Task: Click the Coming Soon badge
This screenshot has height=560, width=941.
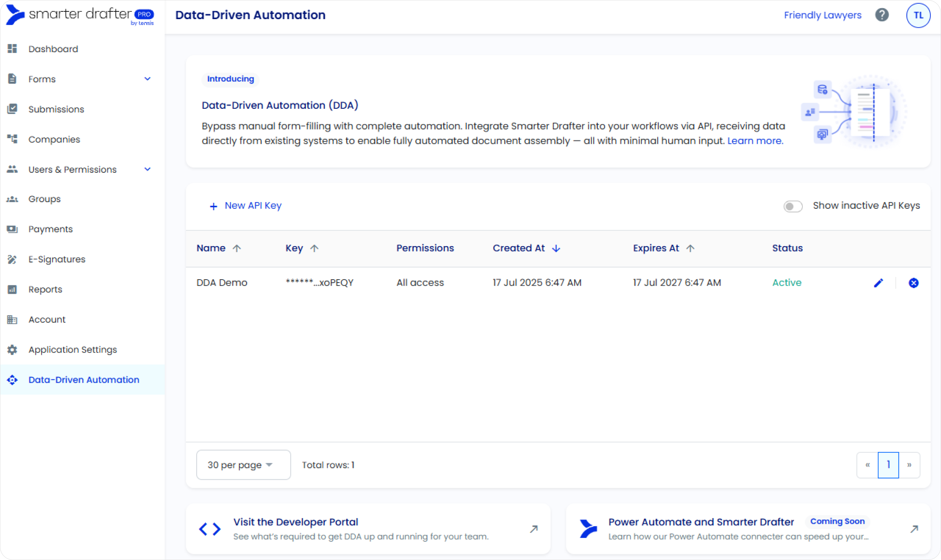Action: pyautogui.click(x=837, y=521)
